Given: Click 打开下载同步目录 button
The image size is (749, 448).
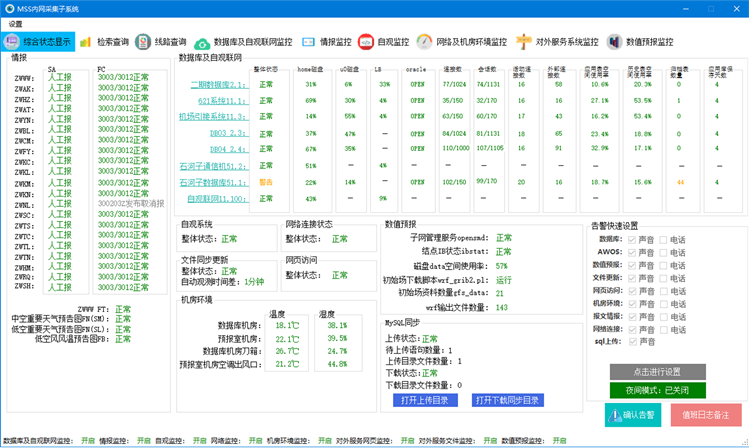Looking at the screenshot, I should [x=507, y=400].
